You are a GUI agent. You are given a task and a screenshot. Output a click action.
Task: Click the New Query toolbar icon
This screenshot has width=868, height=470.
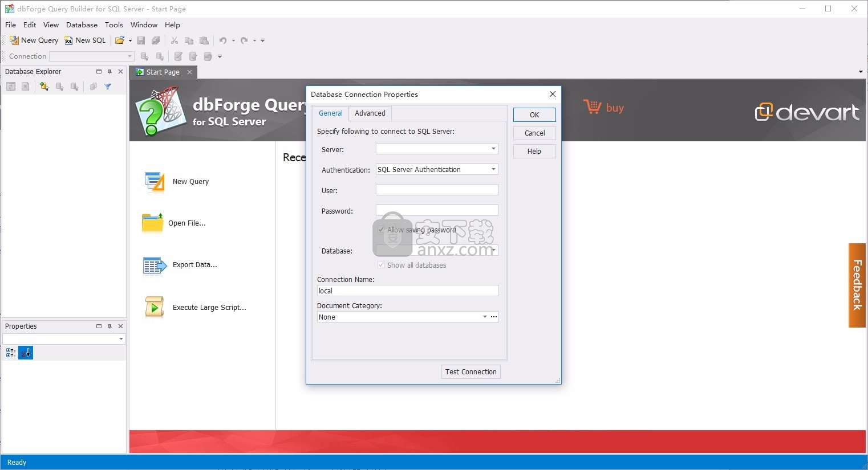coord(14,40)
